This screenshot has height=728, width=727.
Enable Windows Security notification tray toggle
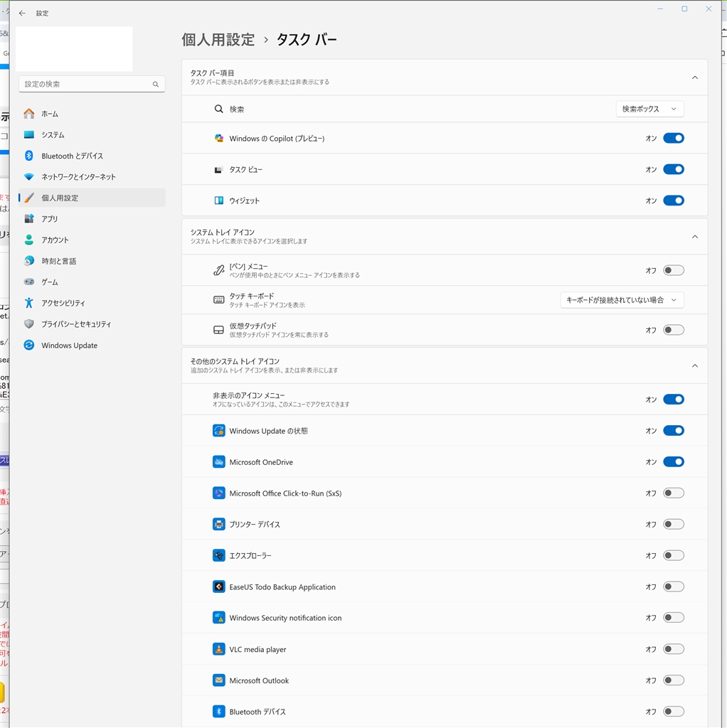pos(674,618)
